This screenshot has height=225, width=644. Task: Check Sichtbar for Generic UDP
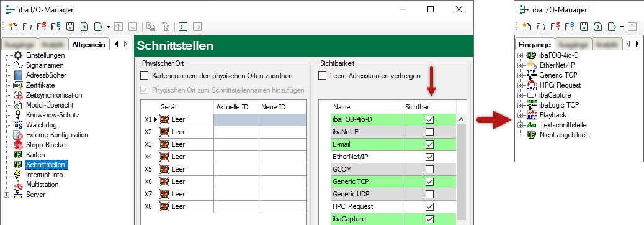click(x=429, y=194)
